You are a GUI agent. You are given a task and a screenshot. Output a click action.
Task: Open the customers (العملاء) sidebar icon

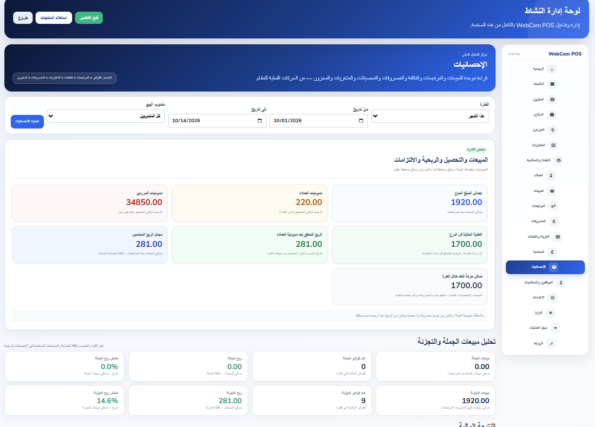tap(551, 175)
